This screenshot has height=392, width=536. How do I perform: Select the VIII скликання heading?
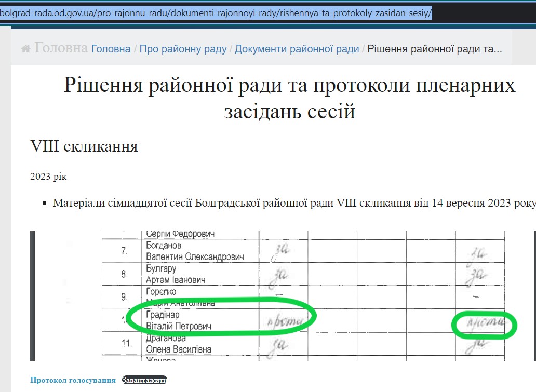click(x=84, y=146)
